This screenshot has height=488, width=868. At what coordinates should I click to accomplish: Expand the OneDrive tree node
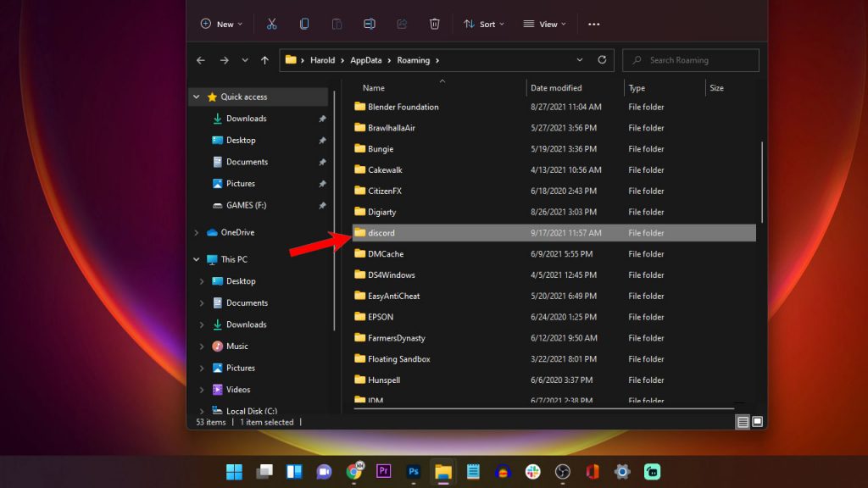(x=197, y=232)
